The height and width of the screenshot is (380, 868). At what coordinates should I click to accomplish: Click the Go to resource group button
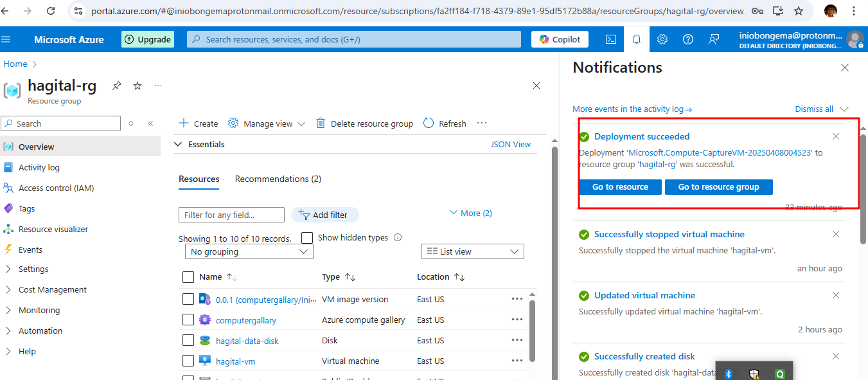pos(719,187)
